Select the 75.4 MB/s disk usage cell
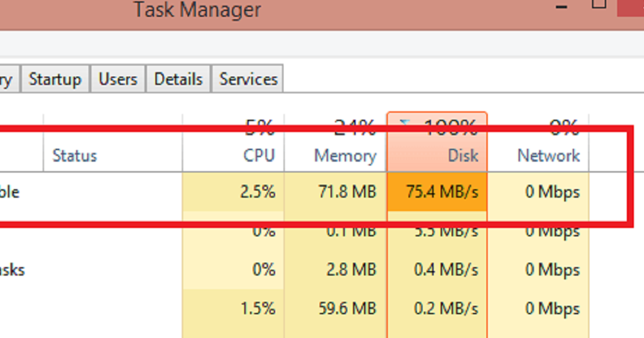 tap(437, 192)
